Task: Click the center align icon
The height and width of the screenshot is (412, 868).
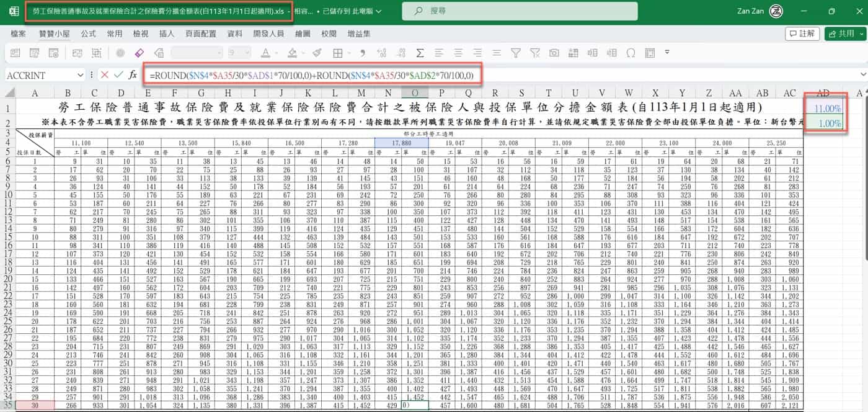Action: click(458, 53)
